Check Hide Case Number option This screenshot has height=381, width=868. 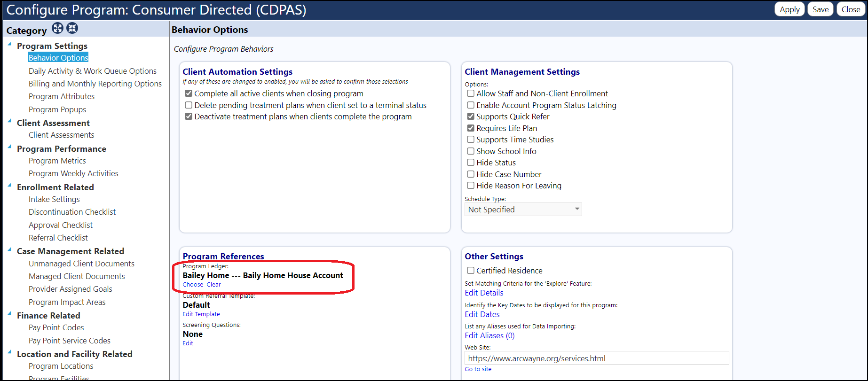(471, 174)
